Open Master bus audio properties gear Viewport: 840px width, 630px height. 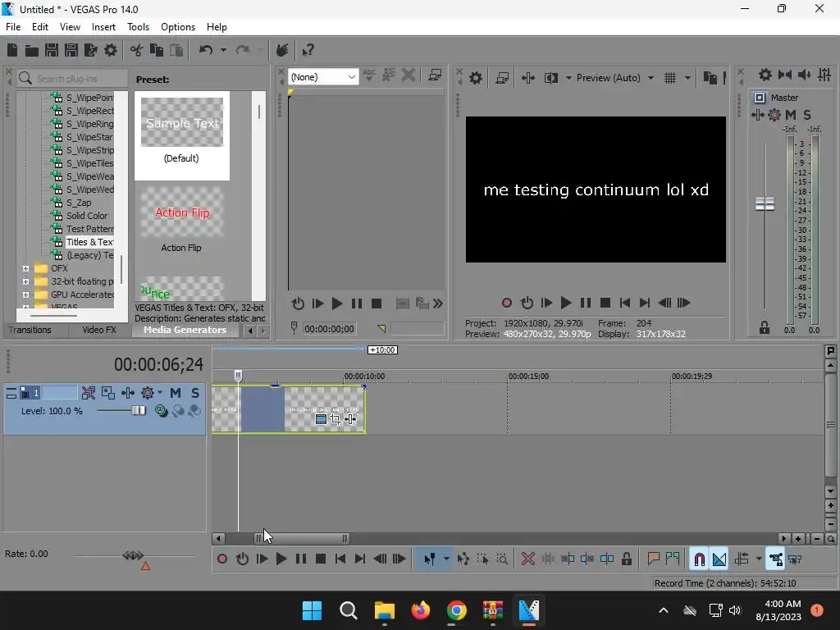point(765,75)
